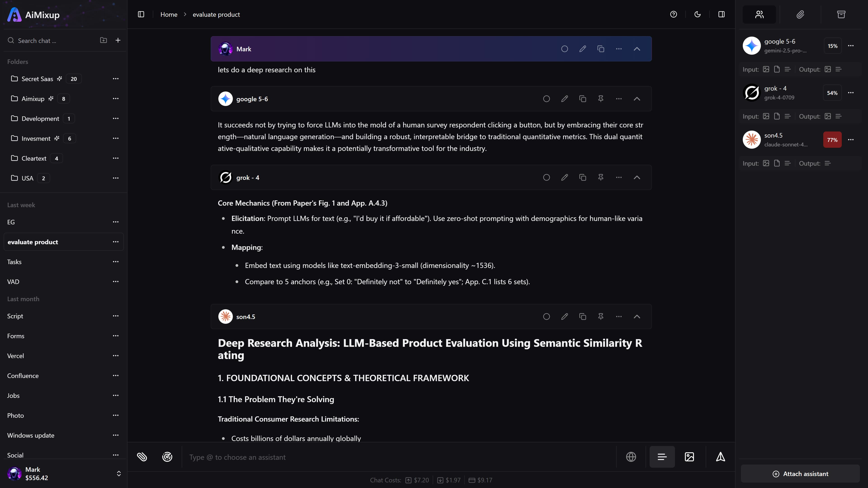
Task: Select the circle mark on son4.5 response
Action: click(x=546, y=317)
